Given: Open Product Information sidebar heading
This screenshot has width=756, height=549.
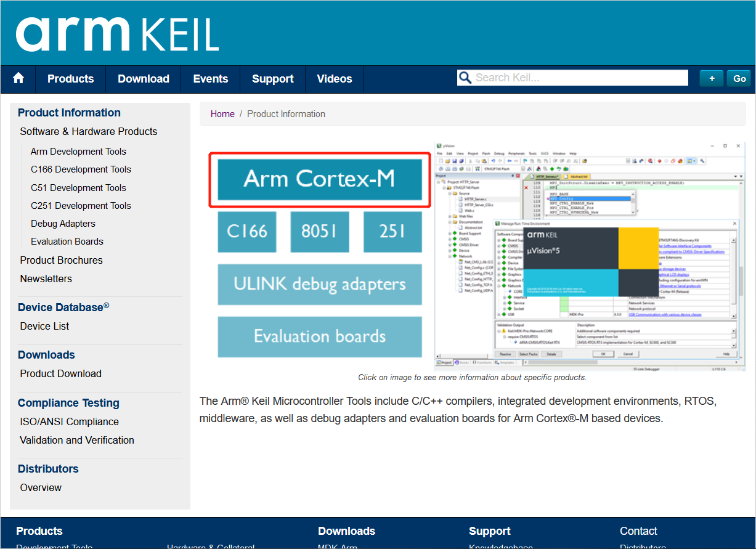Looking at the screenshot, I should 69,113.
